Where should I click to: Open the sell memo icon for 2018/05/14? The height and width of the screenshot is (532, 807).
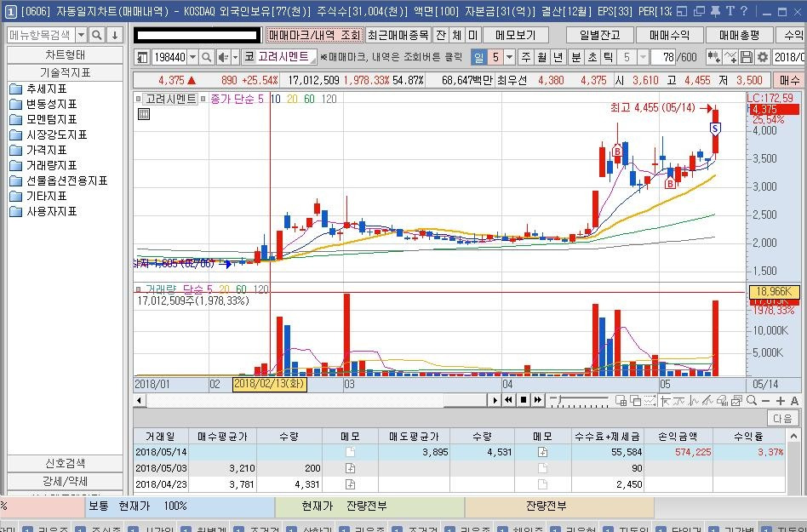(x=542, y=452)
